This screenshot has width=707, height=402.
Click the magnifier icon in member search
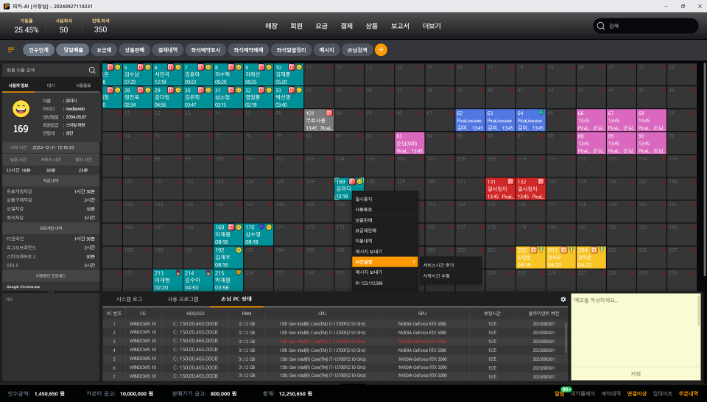pyautogui.click(x=92, y=71)
